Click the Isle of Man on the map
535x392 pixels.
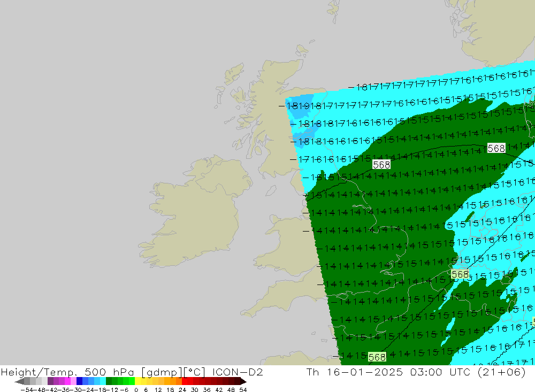(x=271, y=190)
